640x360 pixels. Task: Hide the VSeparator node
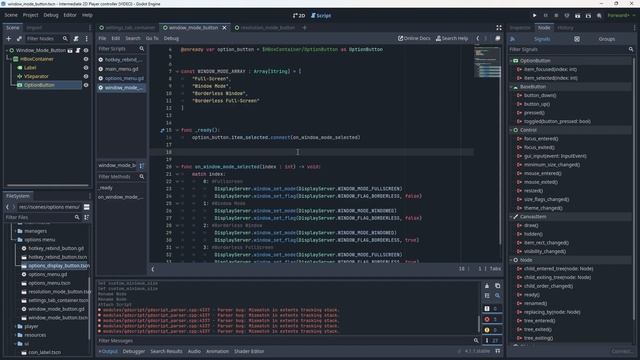coord(86,76)
